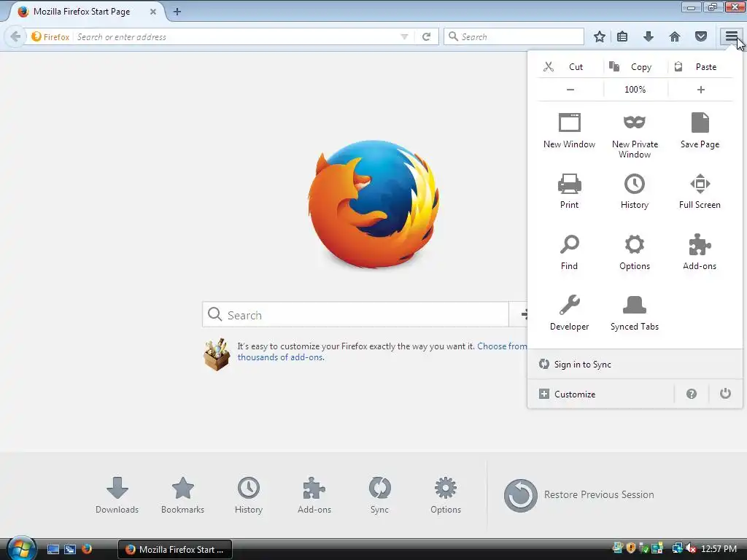Open the Help question mark button
Image resolution: width=747 pixels, height=560 pixels.
click(x=692, y=394)
